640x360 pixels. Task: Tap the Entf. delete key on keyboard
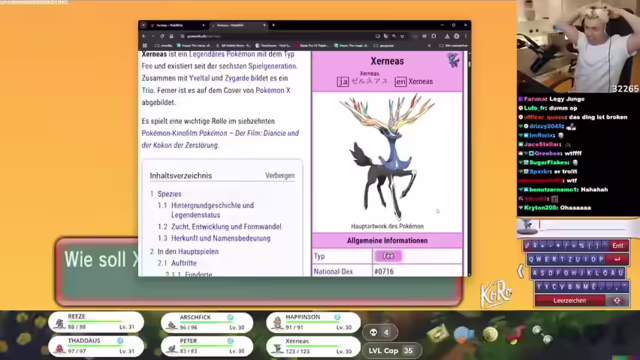click(x=618, y=245)
